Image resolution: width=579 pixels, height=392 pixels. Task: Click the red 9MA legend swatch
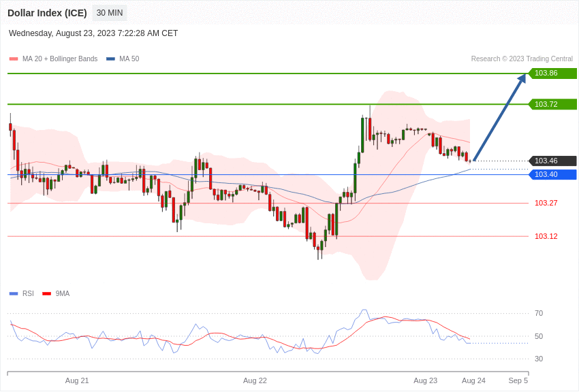click(x=47, y=294)
